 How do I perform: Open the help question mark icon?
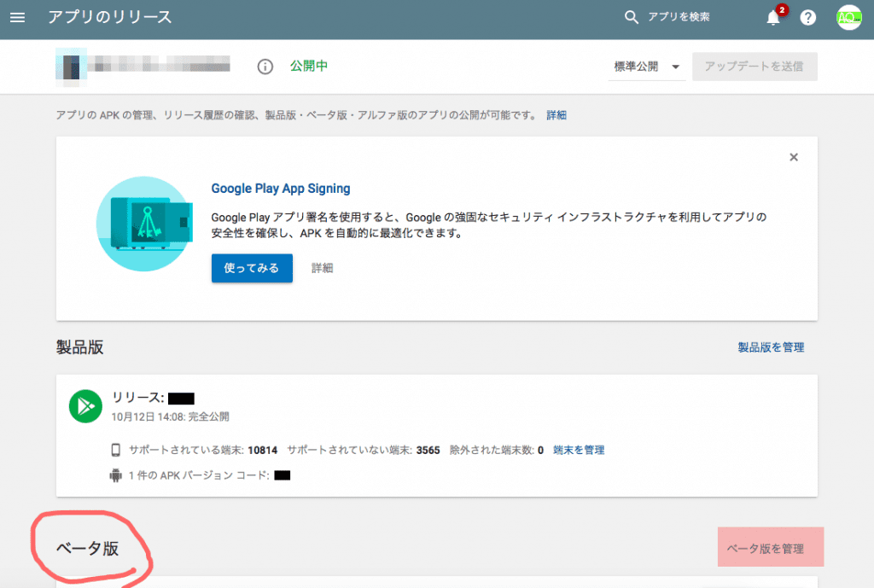[x=807, y=18]
